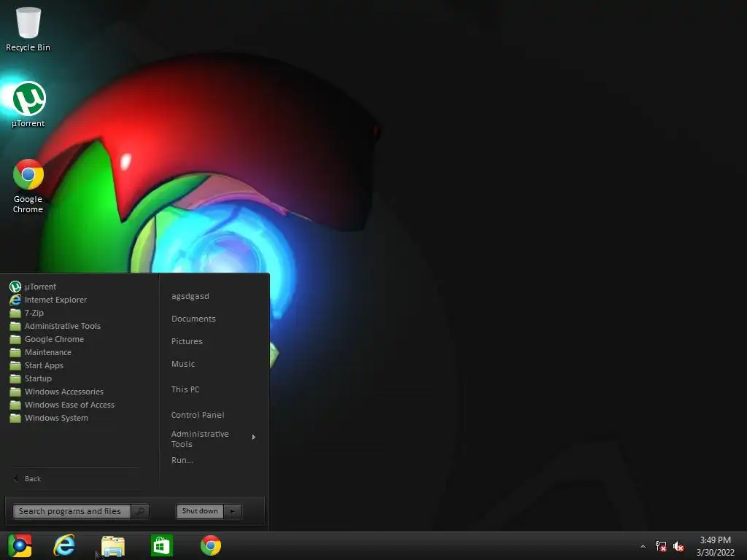Open the agsdgasd user folder link

[x=190, y=296]
